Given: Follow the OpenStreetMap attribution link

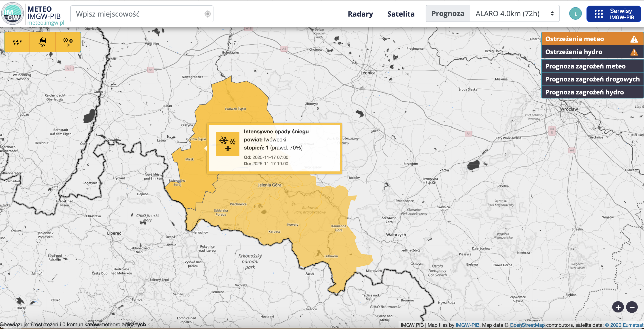Looking at the screenshot, I should click(x=527, y=325).
